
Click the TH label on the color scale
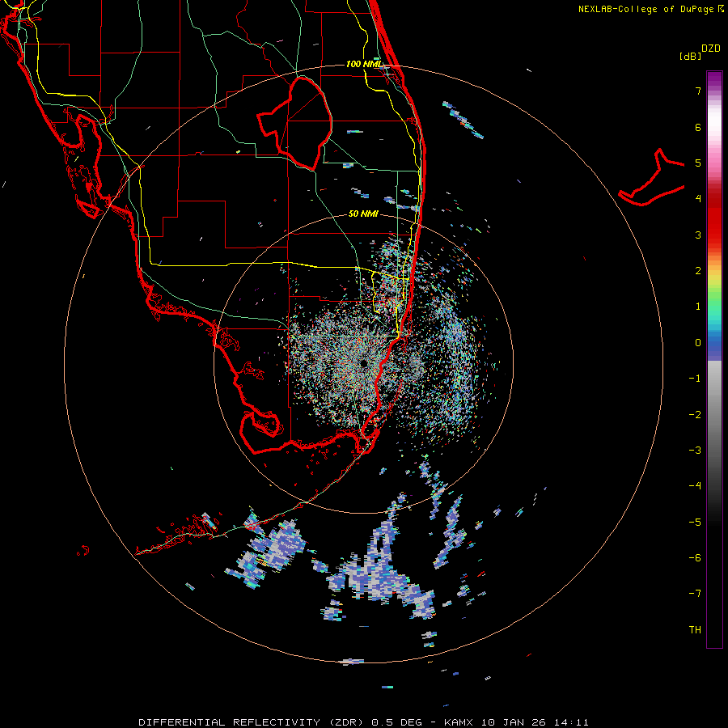[x=695, y=630]
